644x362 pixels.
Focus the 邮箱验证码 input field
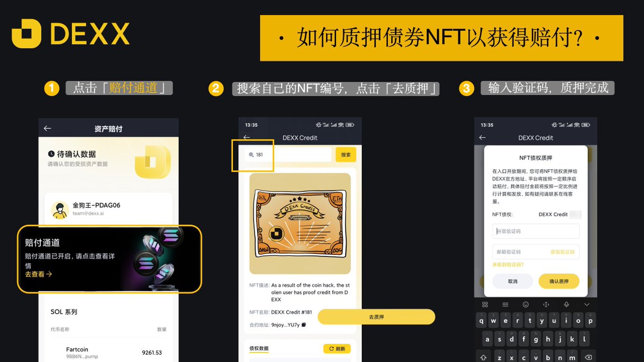(536, 252)
